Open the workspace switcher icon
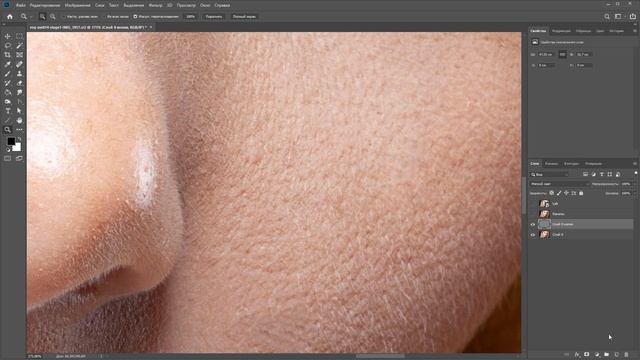The image size is (640, 360). pos(618,17)
